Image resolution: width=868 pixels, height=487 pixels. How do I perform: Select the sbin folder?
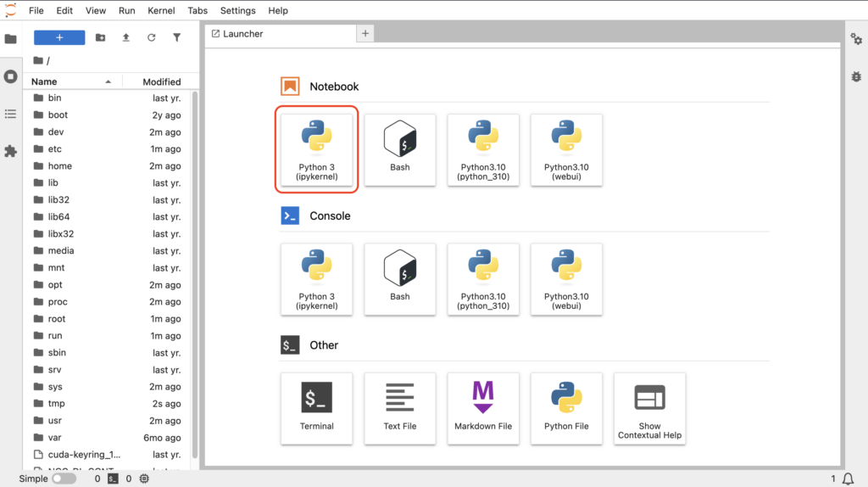[108, 353]
